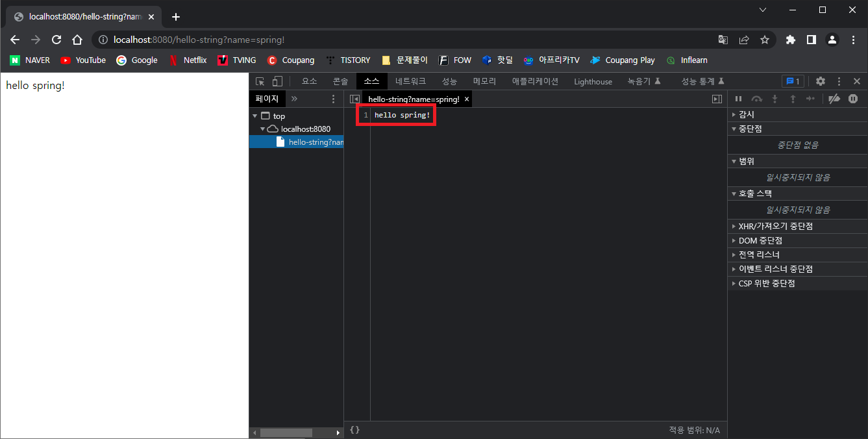This screenshot has height=439, width=868.
Task: Collapse the localhost:8080 tree node
Action: click(x=263, y=129)
